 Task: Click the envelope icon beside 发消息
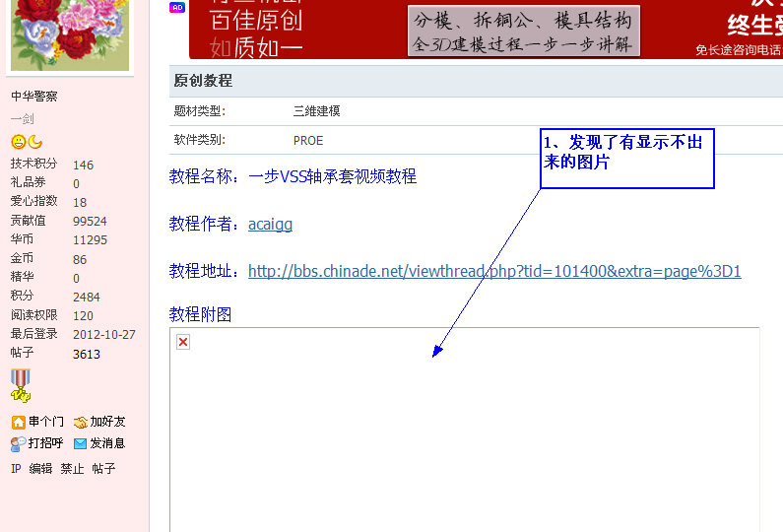point(81,443)
